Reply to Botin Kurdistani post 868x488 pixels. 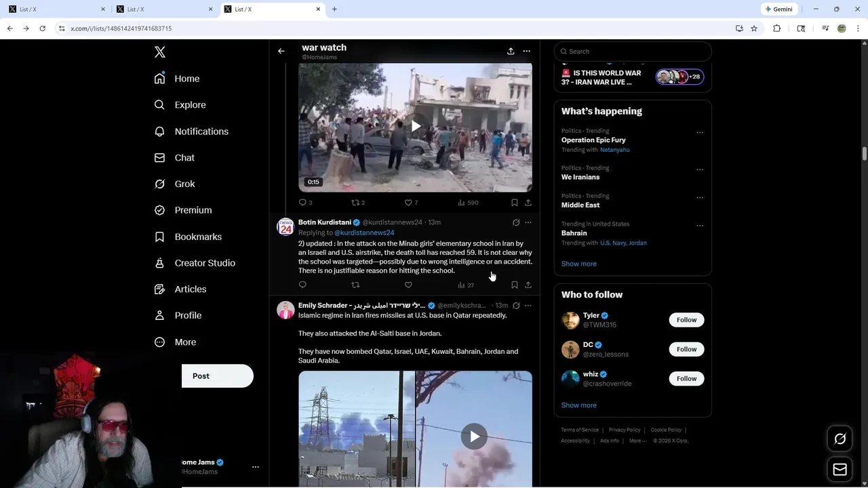302,285
